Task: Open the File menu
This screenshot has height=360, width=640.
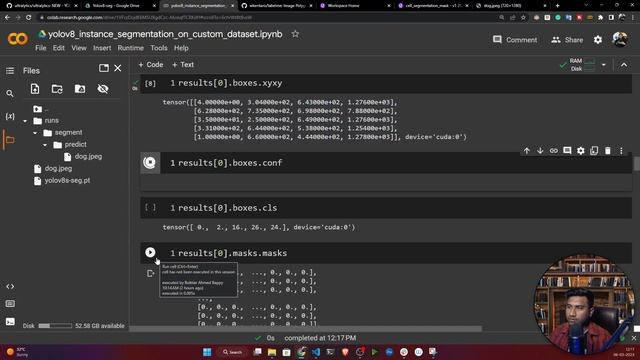Action: [41, 48]
